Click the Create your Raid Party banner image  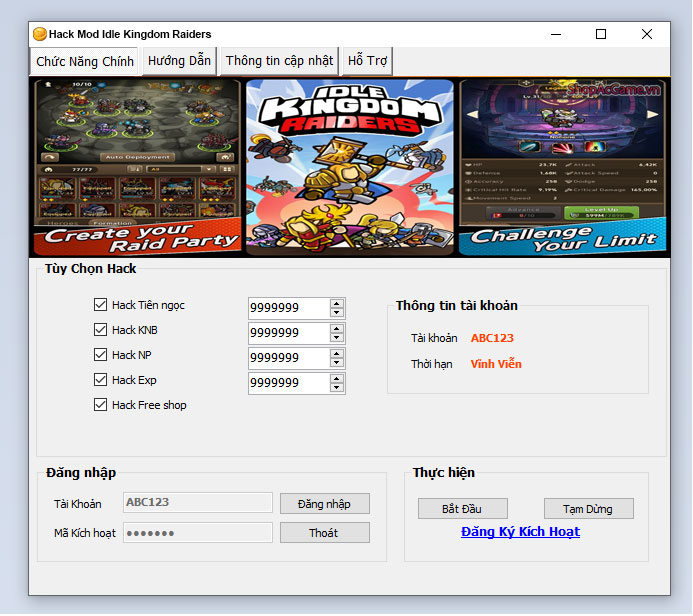click(137, 167)
